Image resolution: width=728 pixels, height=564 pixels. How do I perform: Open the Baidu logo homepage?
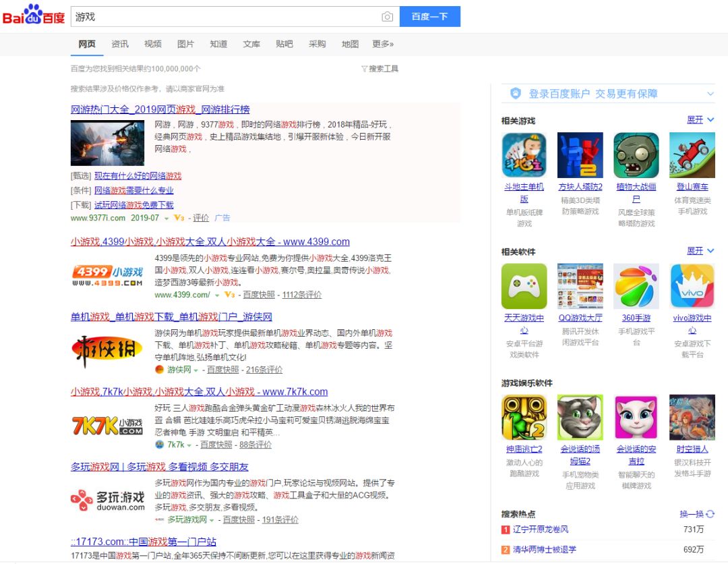coord(34,16)
